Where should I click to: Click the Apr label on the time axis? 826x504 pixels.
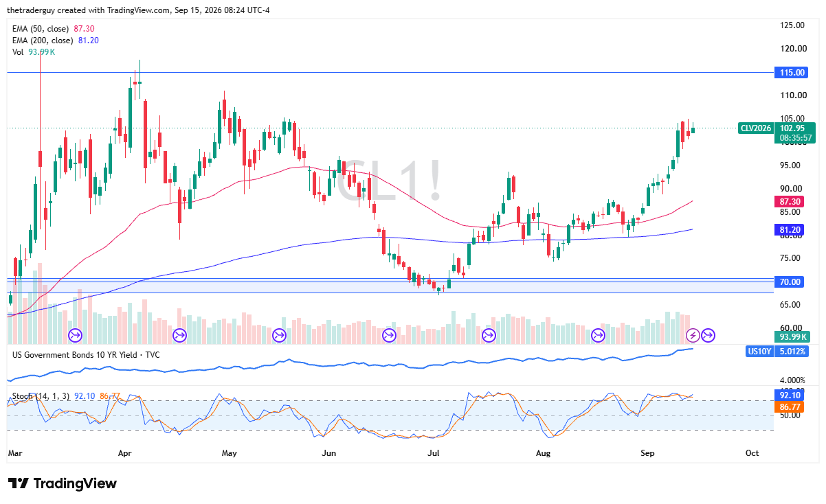tap(124, 453)
